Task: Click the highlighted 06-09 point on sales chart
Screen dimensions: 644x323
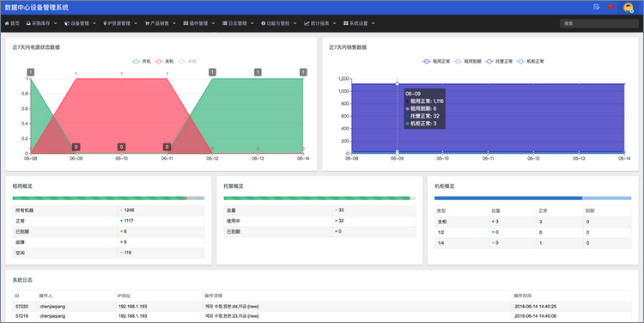Action: pos(398,84)
